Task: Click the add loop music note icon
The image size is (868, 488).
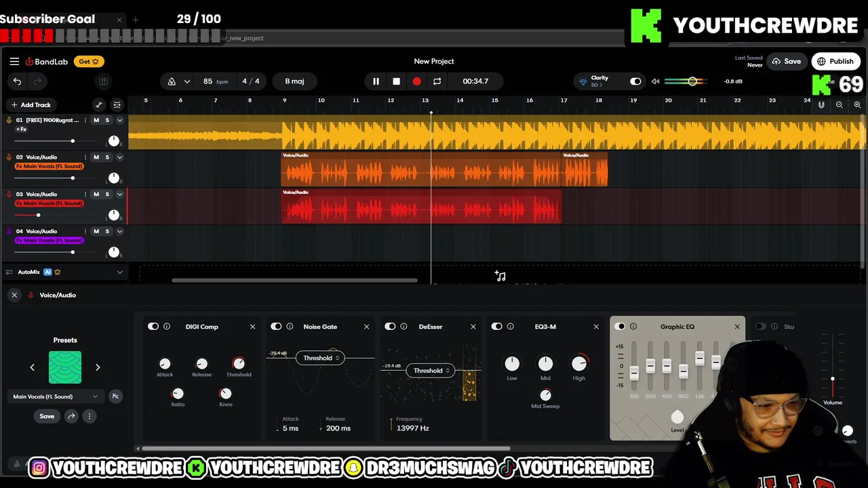Action: point(500,276)
